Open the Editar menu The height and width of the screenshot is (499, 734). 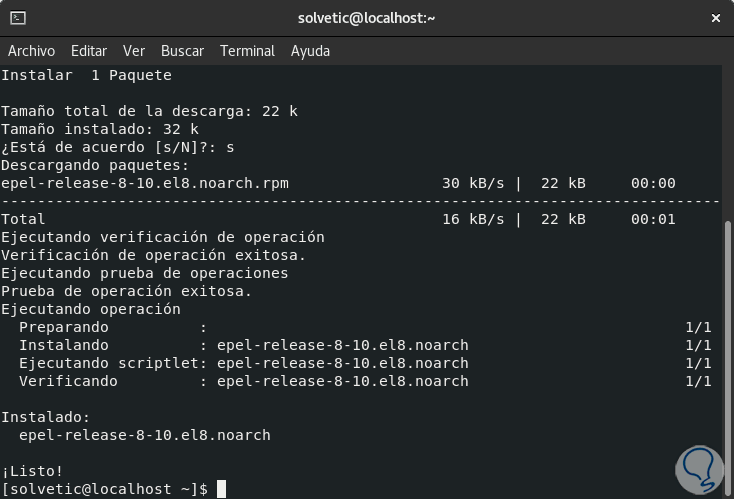(x=89, y=51)
